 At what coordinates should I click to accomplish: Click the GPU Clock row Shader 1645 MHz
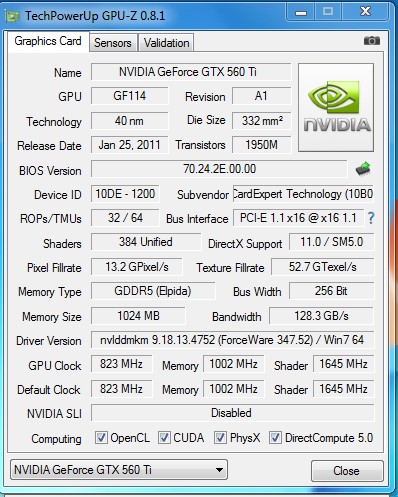[x=343, y=364]
